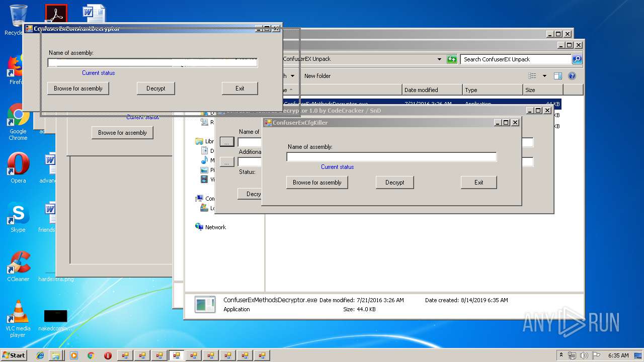Open Windows Media Player taskbar icon
The height and width of the screenshot is (362, 644).
pyautogui.click(x=74, y=355)
